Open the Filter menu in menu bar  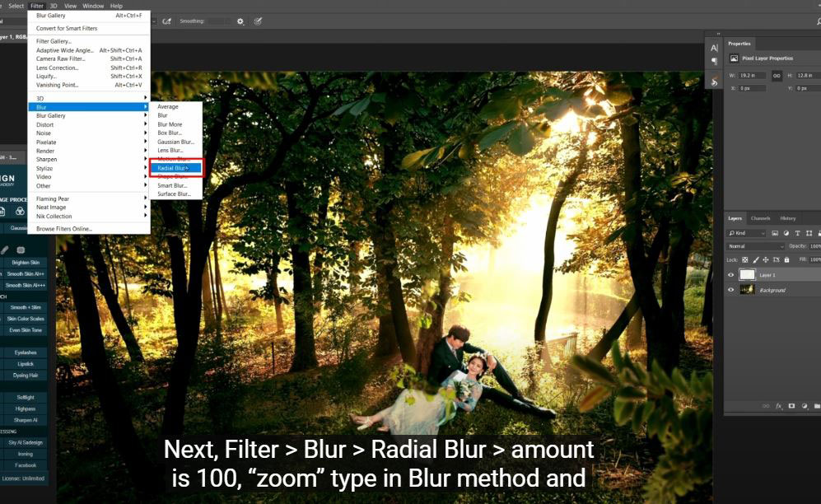pos(37,6)
